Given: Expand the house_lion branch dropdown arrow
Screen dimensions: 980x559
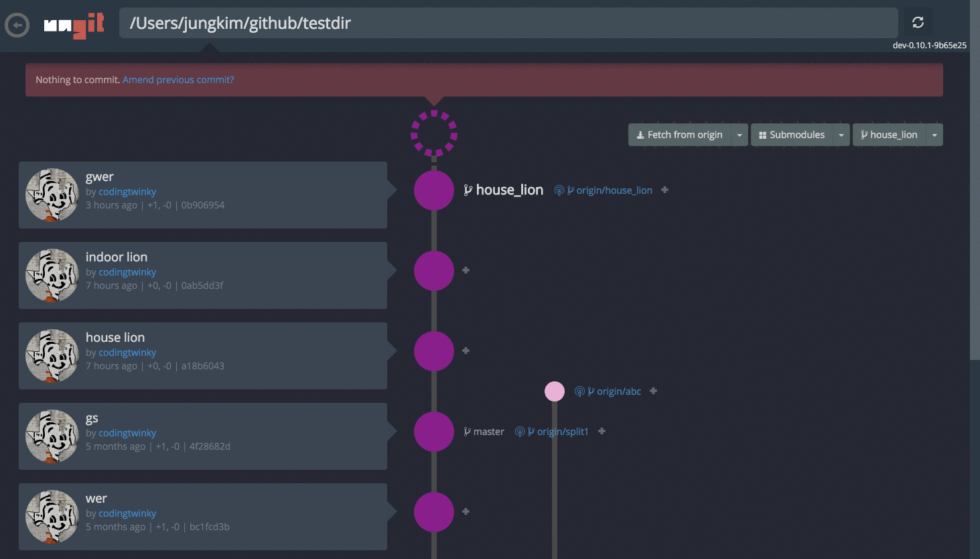Looking at the screenshot, I should pos(934,135).
